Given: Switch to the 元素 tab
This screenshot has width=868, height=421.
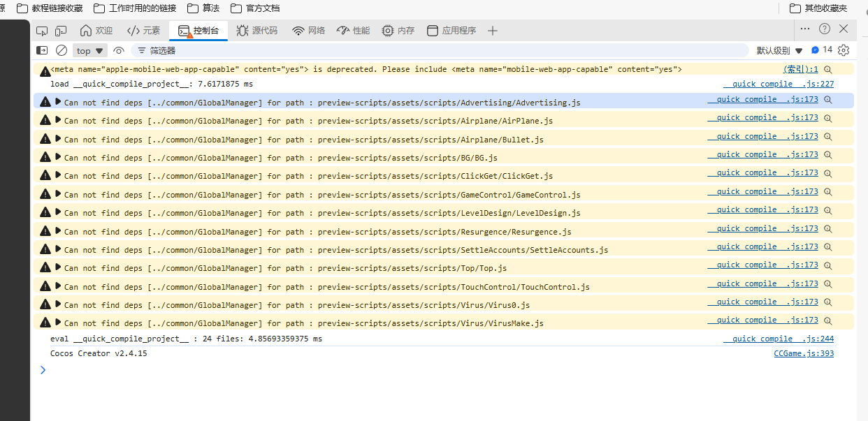Looking at the screenshot, I should pyautogui.click(x=143, y=31).
